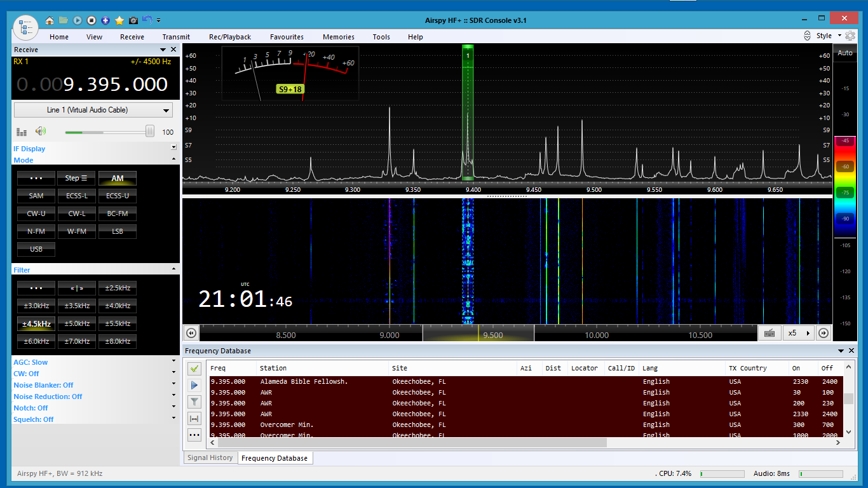868x488 pixels.
Task: Expand the AGC: Slow options
Action: click(173, 362)
